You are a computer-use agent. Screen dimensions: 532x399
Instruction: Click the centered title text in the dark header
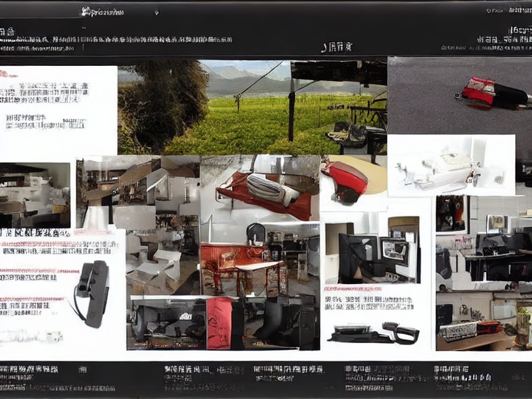(337, 47)
